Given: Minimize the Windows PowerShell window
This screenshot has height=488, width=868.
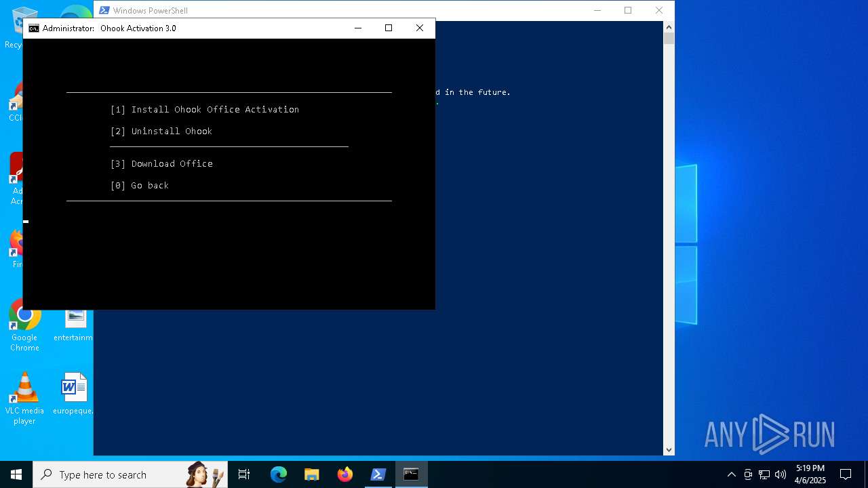Looking at the screenshot, I should point(597,10).
